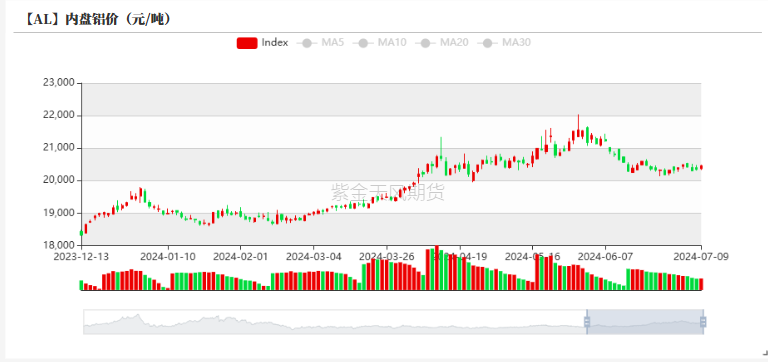This screenshot has height=362, width=768.
Task: Select the tallest red volume bar
Action: pos(437,268)
